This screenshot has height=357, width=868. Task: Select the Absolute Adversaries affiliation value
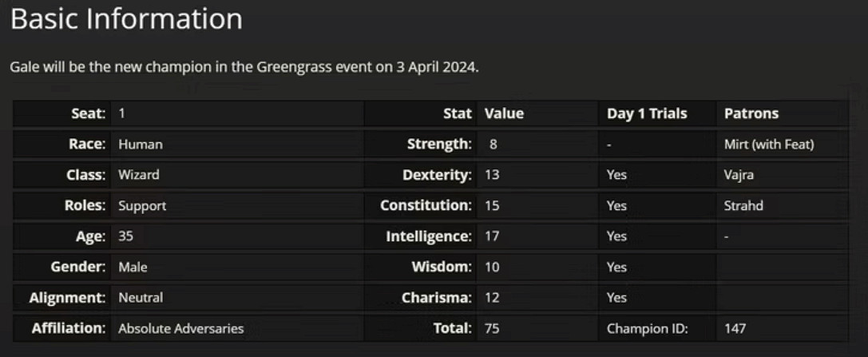coord(180,328)
